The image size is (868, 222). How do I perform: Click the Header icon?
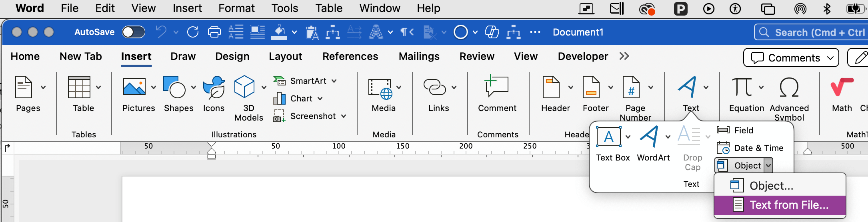click(551, 87)
